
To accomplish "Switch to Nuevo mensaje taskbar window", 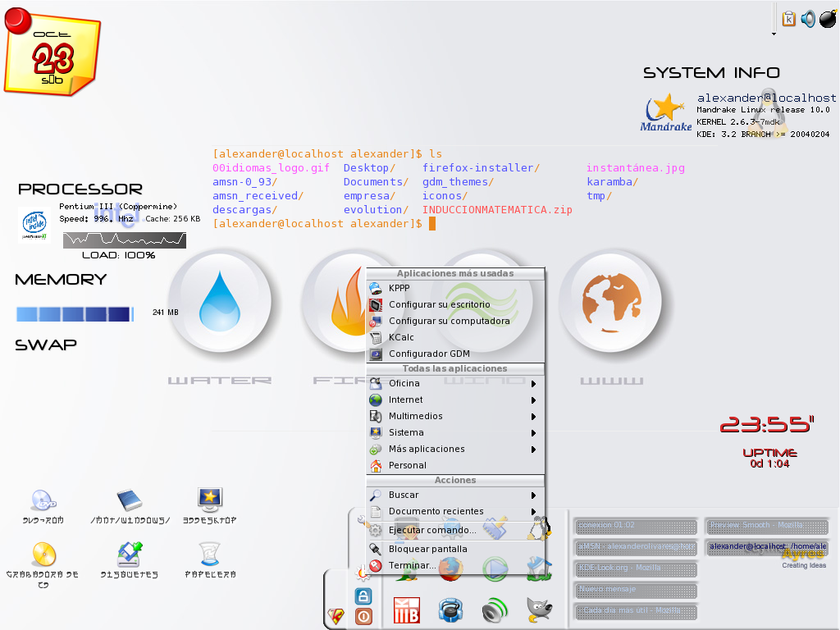I will pyautogui.click(x=636, y=590).
